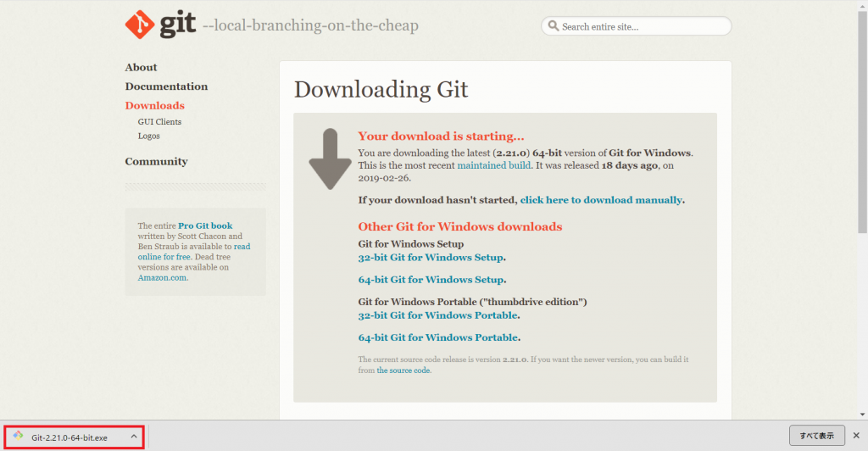Screen dimensions: 868x451
Task: Click the Git-2.21.0-64-bit.exe download item
Action: click(x=75, y=437)
